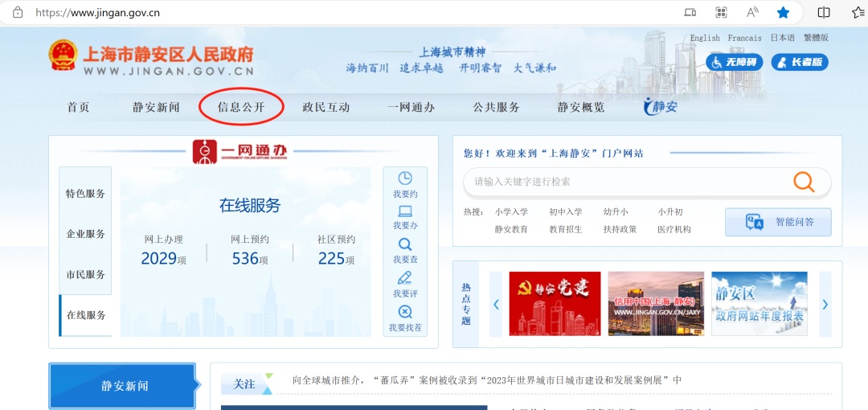868x410 pixels.
Task: Open the 蕃瓜弄 案例 headline
Action: [x=487, y=380]
